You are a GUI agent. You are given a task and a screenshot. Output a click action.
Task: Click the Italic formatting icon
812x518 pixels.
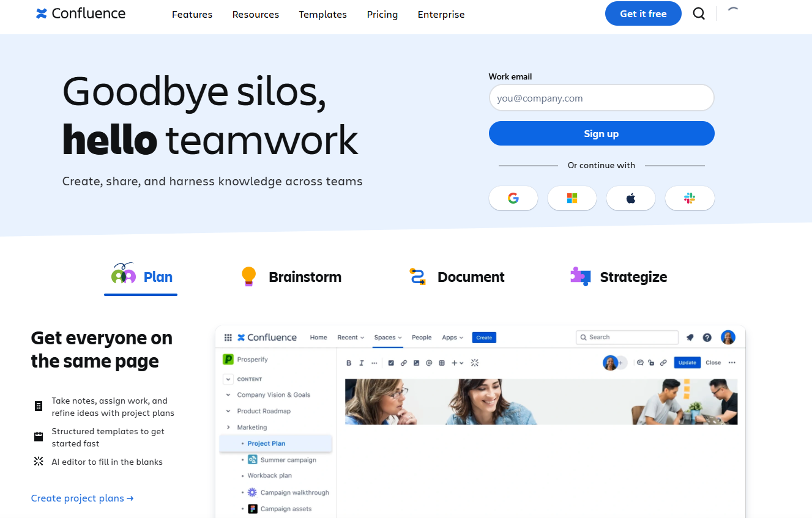[x=362, y=363]
